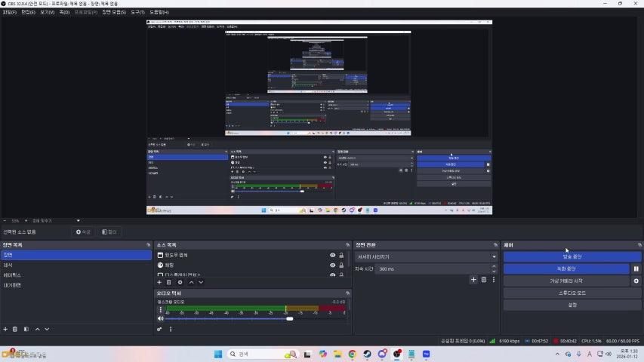Open the 파일(F) menu
The width and height of the screenshot is (644, 362).
pos(9,12)
